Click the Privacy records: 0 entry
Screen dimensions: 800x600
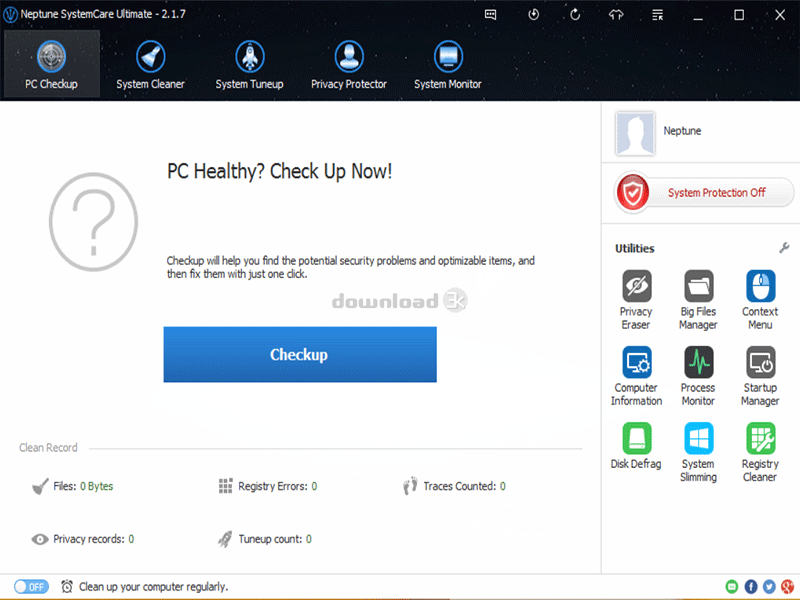click(83, 539)
